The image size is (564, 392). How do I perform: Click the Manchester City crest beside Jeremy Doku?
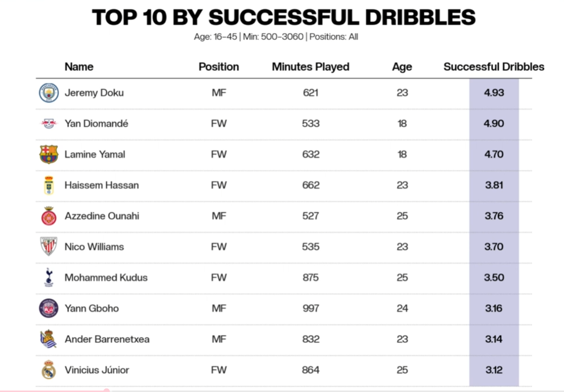pos(49,93)
